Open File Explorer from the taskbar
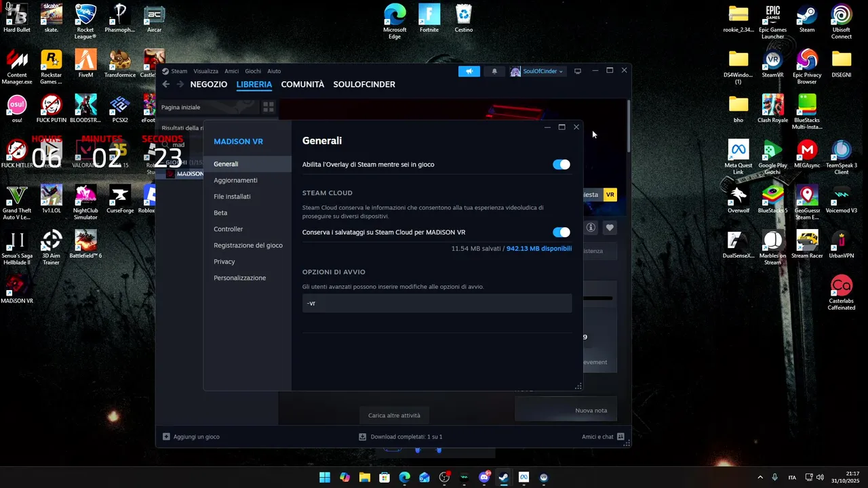This screenshot has height=488, width=868. pyautogui.click(x=365, y=477)
